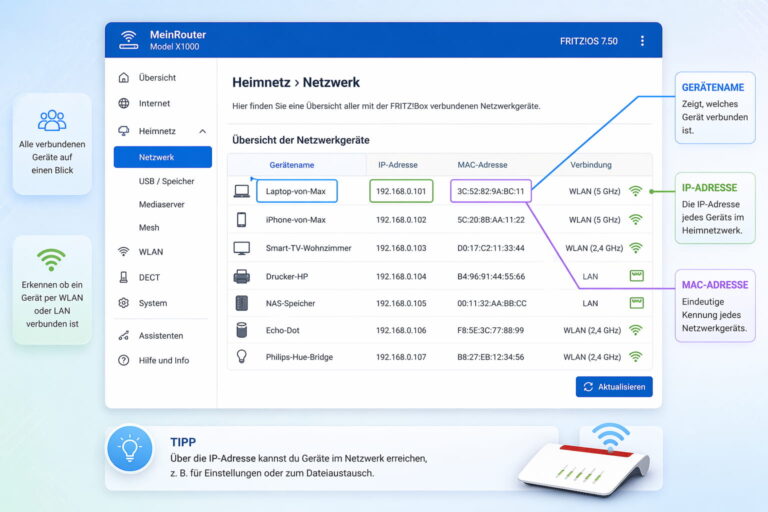Click MAC address 3C:52:82:9A:BC:11
Viewport: 768px width, 512px height.
tap(491, 191)
